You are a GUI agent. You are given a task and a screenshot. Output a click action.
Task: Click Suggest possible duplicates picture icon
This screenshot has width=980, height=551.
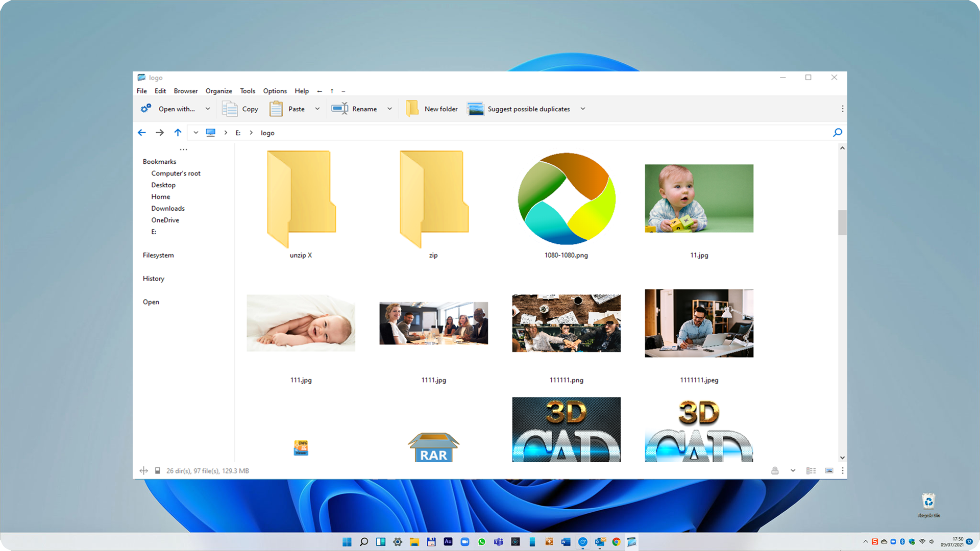coord(476,109)
